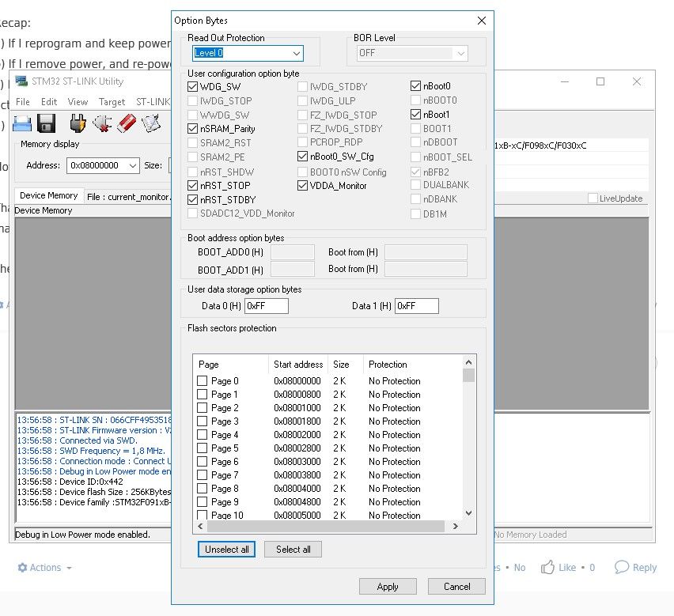Image resolution: width=674 pixels, height=616 pixels.
Task: Click scroll up arrow of flash sectors list
Action: tap(468, 362)
